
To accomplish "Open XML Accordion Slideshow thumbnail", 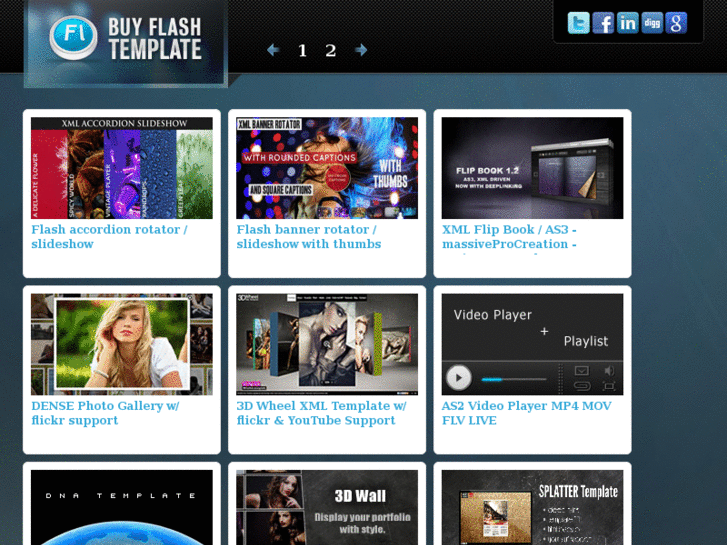I will (122, 168).
